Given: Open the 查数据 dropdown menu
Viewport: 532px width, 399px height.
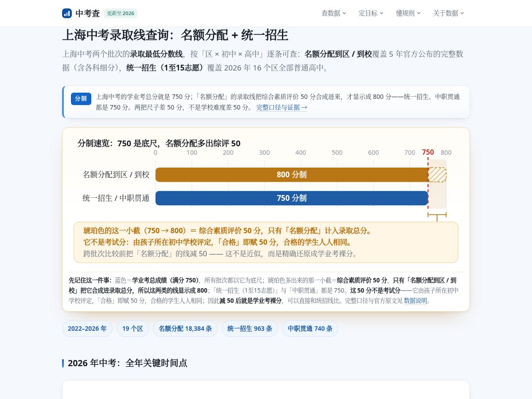Looking at the screenshot, I should [334, 13].
